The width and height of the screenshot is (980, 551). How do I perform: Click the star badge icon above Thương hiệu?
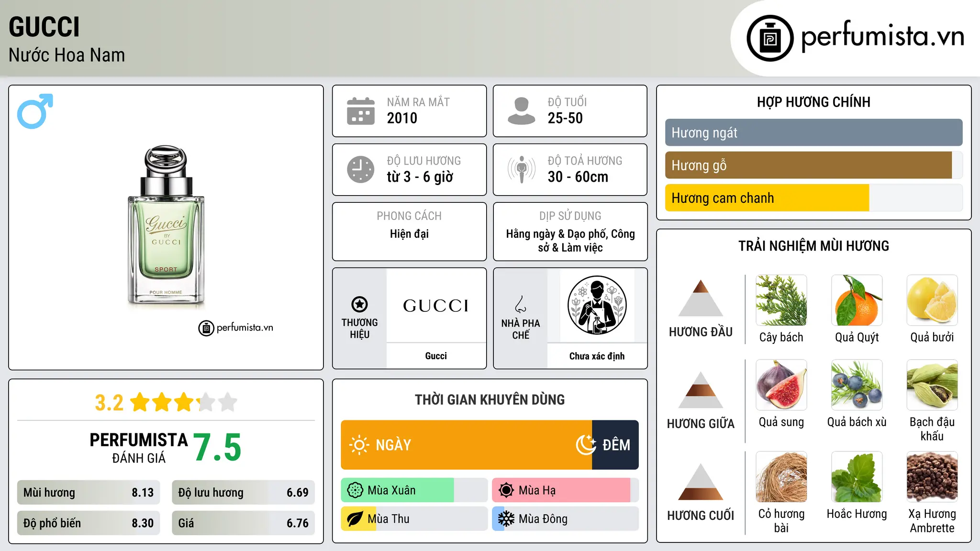coord(359,304)
